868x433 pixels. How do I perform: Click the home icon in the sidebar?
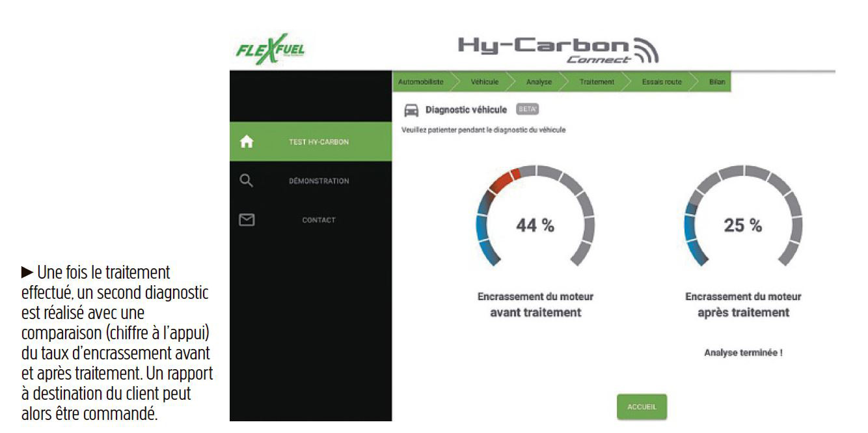coord(247,142)
